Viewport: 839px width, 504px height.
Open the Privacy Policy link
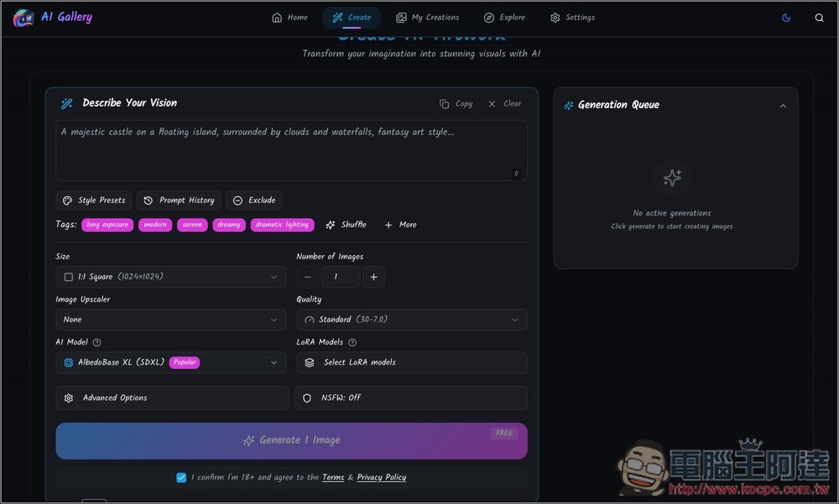pos(381,477)
